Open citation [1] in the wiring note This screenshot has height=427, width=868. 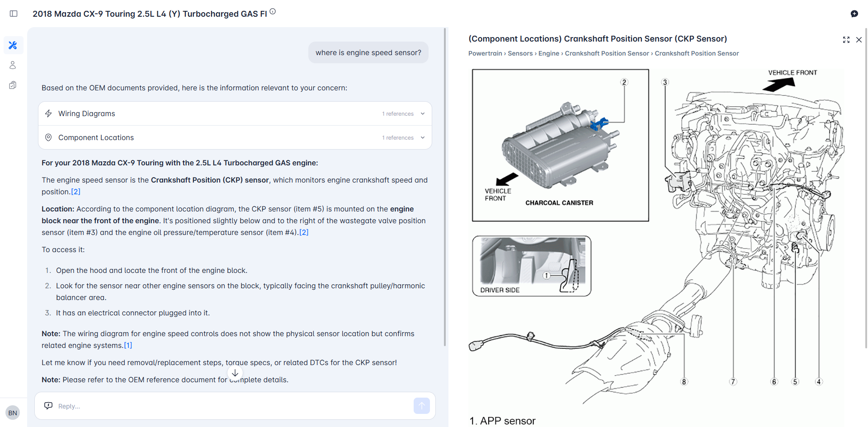coord(128,346)
